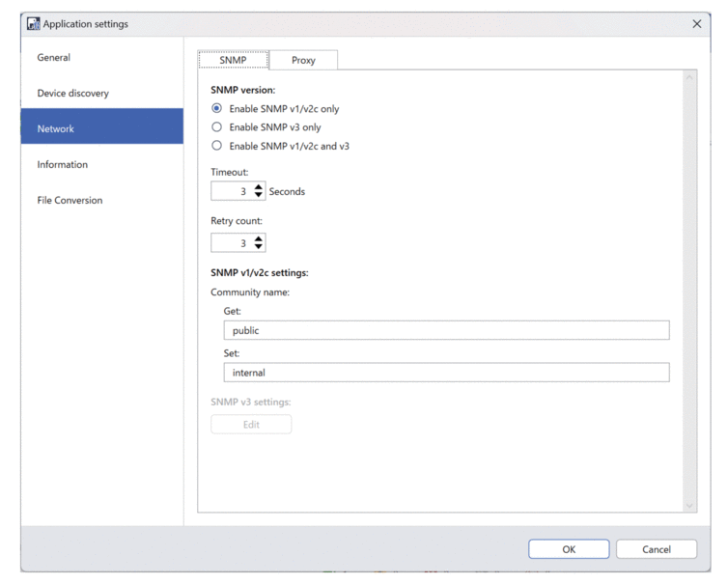728x584 pixels.
Task: Decrease Retry count with down arrow
Action: pos(259,247)
